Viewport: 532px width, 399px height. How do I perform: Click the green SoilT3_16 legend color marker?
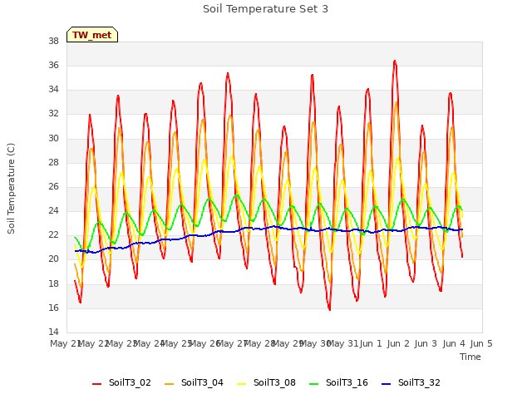pyautogui.click(x=314, y=384)
